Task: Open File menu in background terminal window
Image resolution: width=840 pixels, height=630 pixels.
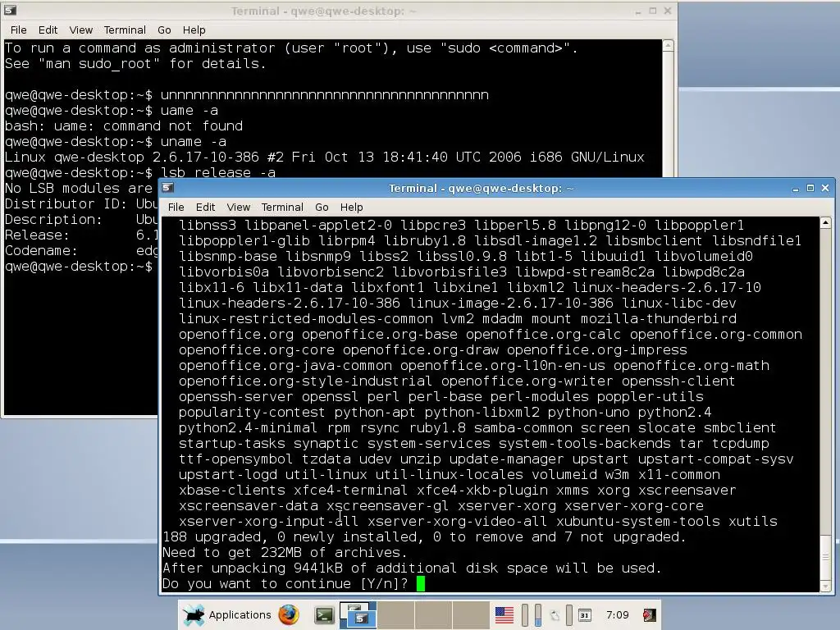Action: 18,30
